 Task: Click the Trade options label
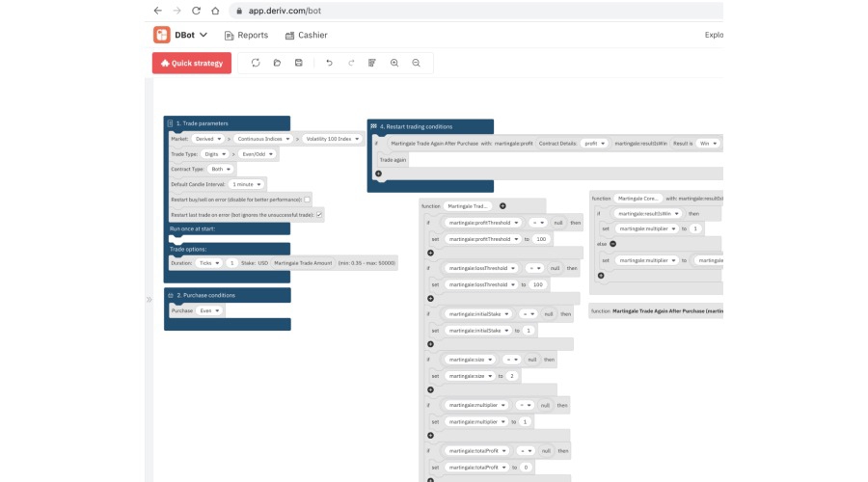(x=188, y=249)
